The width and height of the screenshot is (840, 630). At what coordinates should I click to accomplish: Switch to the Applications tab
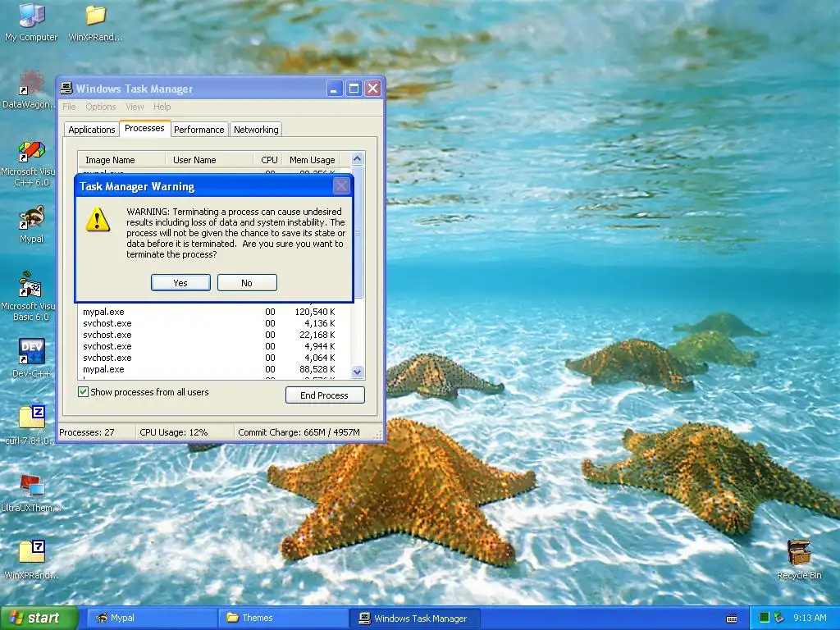(x=92, y=130)
